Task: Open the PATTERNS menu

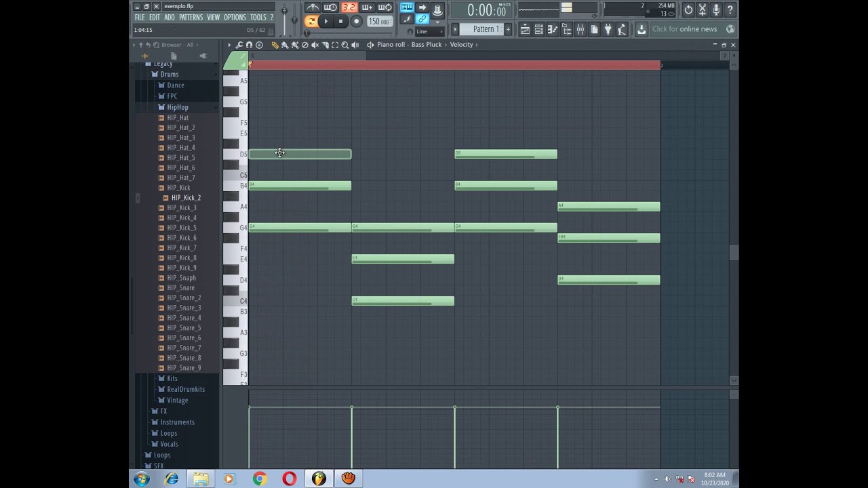Action: click(x=191, y=18)
